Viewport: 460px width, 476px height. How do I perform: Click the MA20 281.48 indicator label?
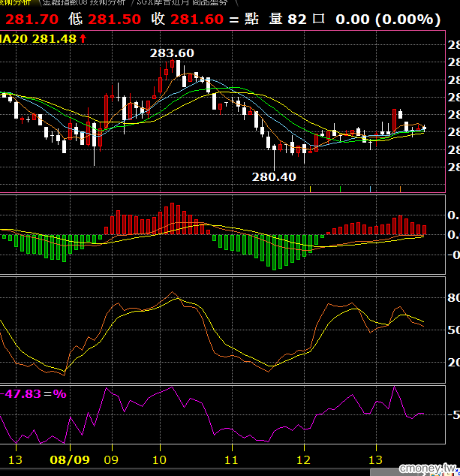click(38, 39)
